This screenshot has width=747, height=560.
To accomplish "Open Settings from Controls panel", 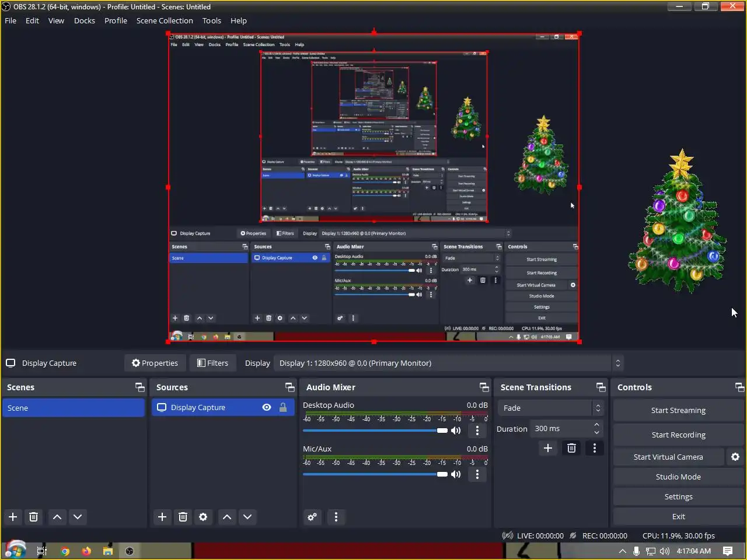I will (x=678, y=497).
